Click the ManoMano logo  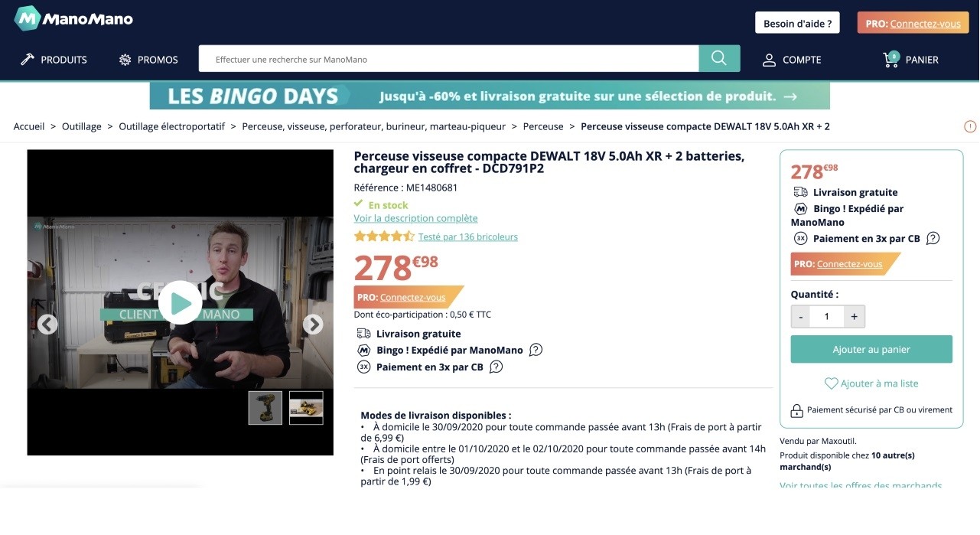click(x=73, y=18)
